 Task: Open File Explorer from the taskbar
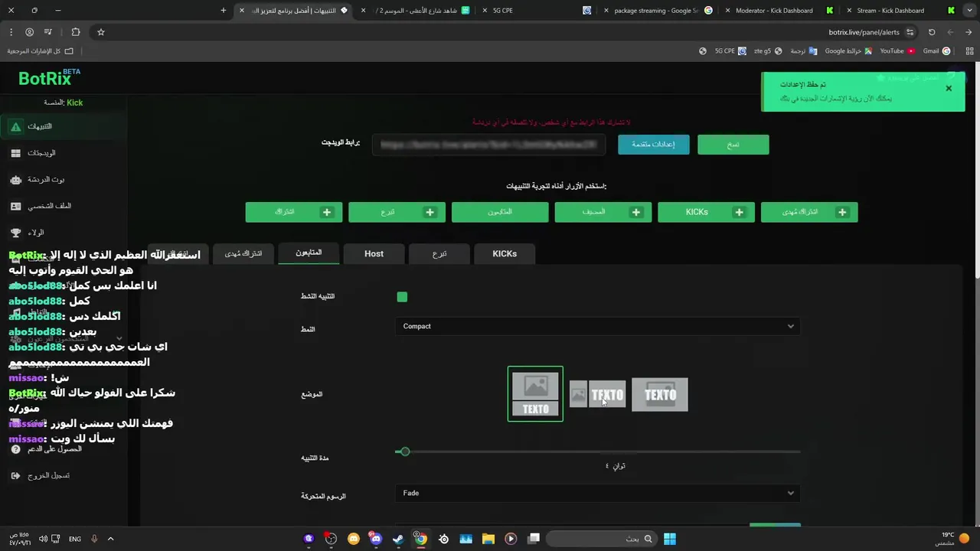point(488,539)
